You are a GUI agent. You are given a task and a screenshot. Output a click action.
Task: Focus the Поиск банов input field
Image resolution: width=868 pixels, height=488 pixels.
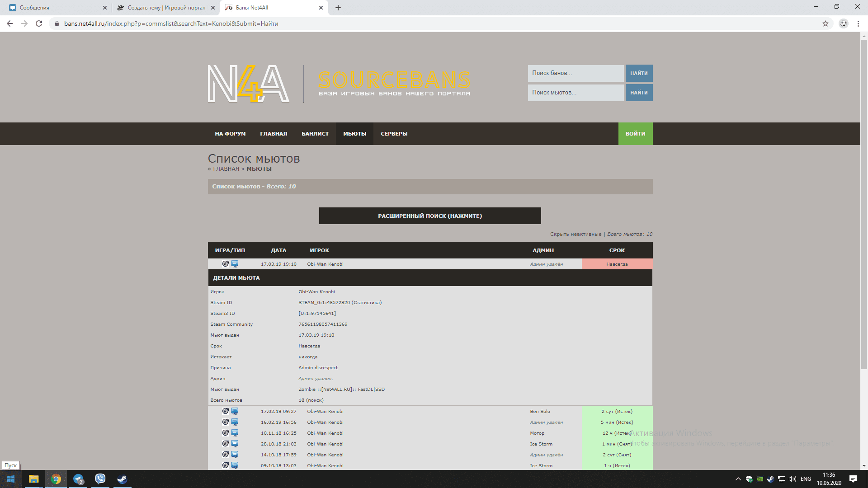(x=576, y=73)
